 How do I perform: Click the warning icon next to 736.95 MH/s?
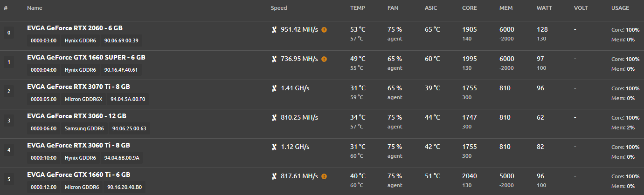click(x=324, y=59)
